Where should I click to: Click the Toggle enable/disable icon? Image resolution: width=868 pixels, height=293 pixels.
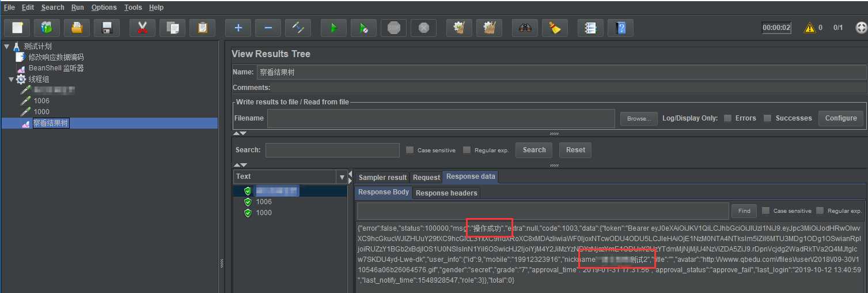[298, 28]
